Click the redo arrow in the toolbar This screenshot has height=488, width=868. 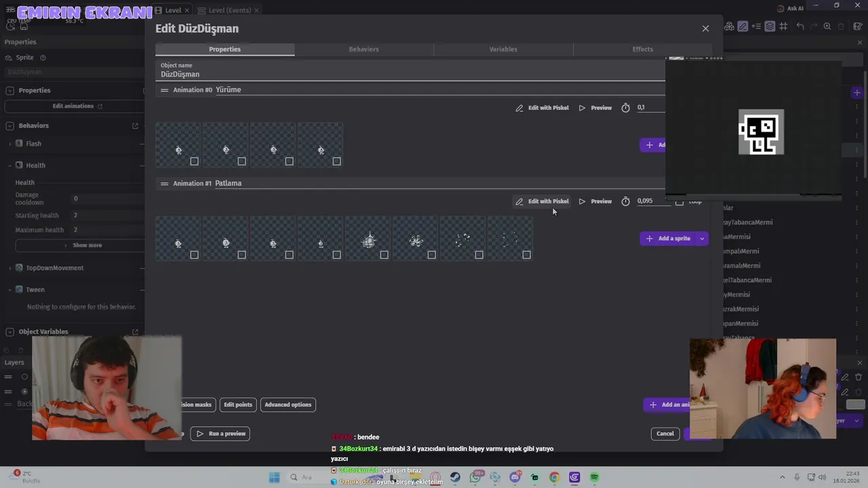[814, 26]
